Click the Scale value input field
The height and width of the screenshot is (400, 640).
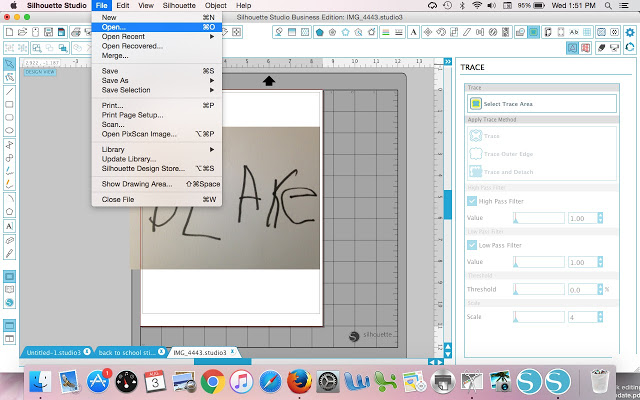click(582, 317)
